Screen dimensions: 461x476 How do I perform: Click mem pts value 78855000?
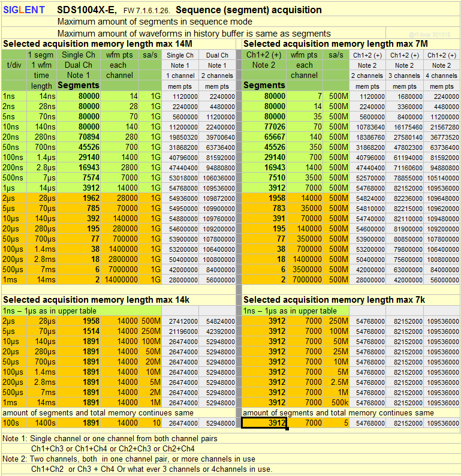405,178
